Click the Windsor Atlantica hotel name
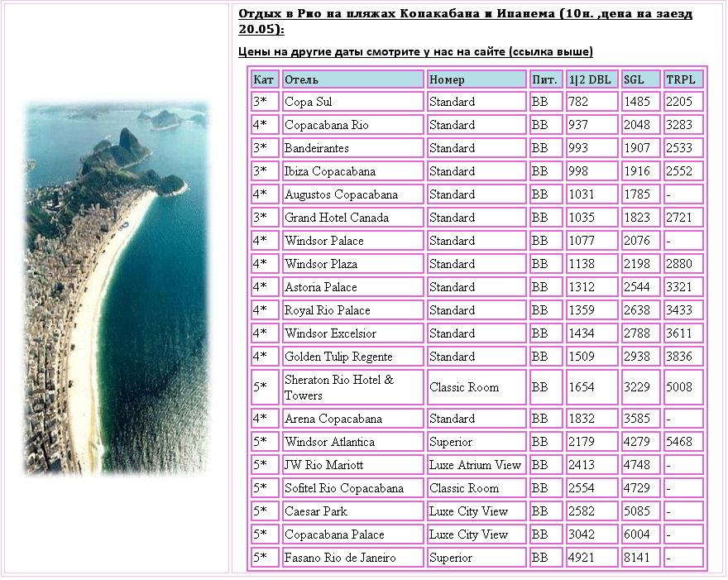This screenshot has width=728, height=580. click(x=353, y=442)
